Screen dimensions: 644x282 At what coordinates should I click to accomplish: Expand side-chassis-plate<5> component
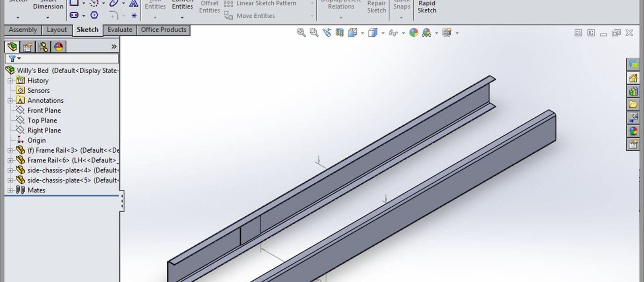point(10,180)
